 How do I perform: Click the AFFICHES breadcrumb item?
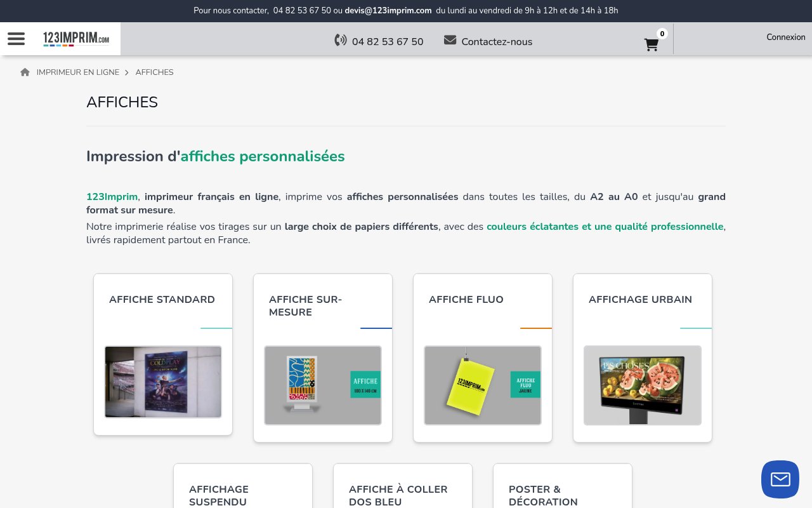coord(154,72)
